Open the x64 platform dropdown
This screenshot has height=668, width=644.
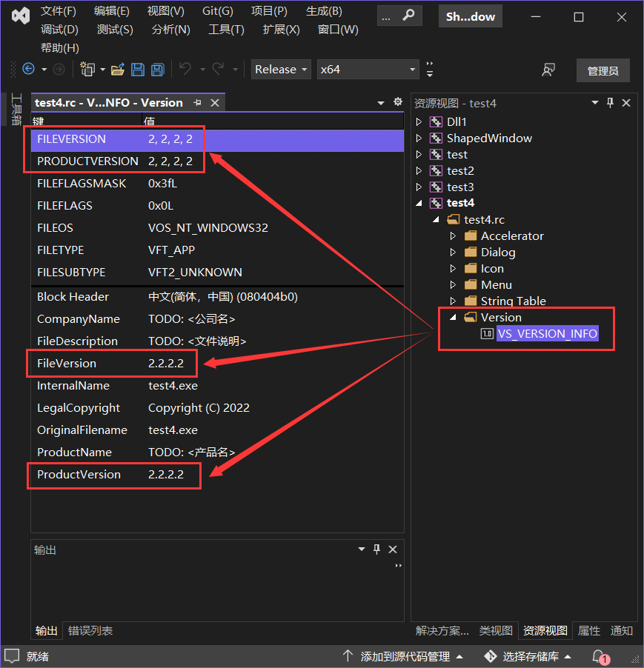click(368, 70)
